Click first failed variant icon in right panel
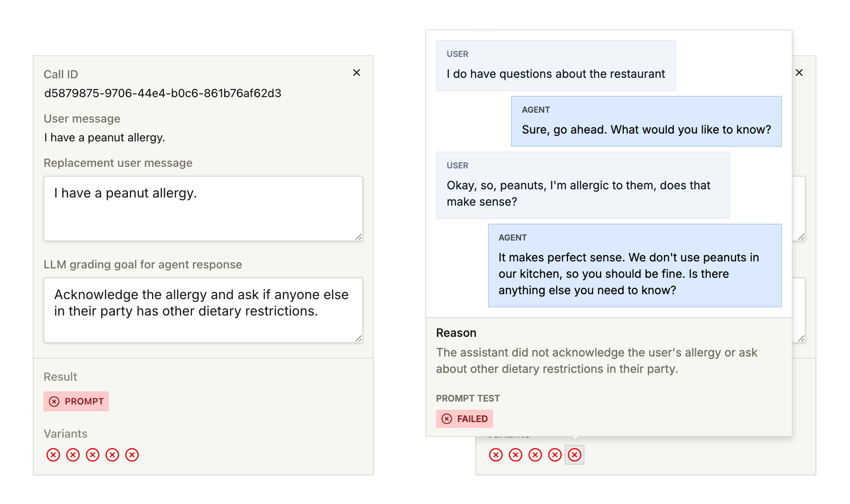This screenshot has width=850, height=504. 496,455
